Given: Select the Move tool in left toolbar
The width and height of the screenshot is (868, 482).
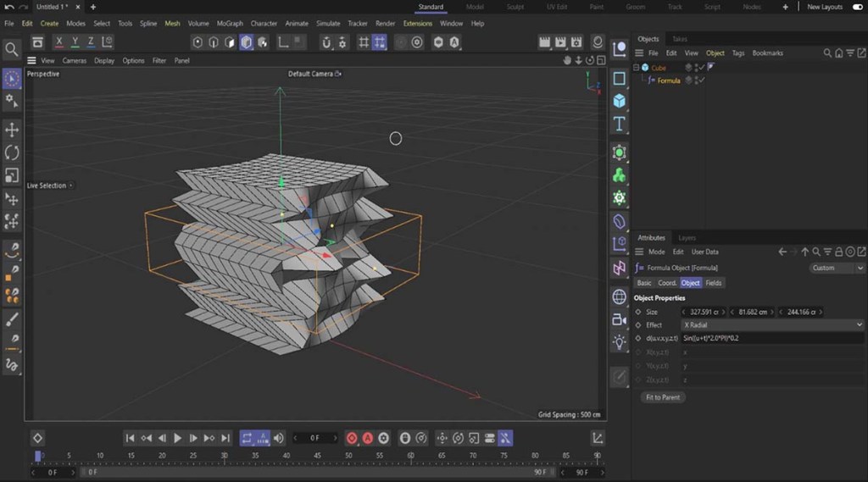Looking at the screenshot, I should [12, 130].
